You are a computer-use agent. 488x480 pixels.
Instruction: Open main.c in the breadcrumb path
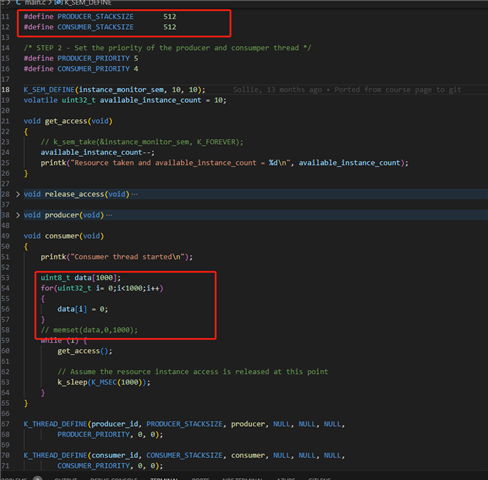tap(35, 3)
